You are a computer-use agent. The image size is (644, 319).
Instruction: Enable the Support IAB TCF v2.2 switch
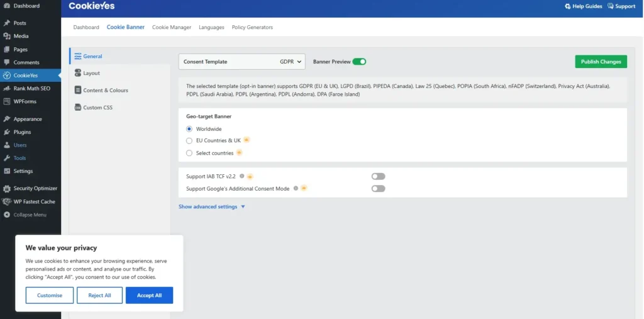pos(378,176)
